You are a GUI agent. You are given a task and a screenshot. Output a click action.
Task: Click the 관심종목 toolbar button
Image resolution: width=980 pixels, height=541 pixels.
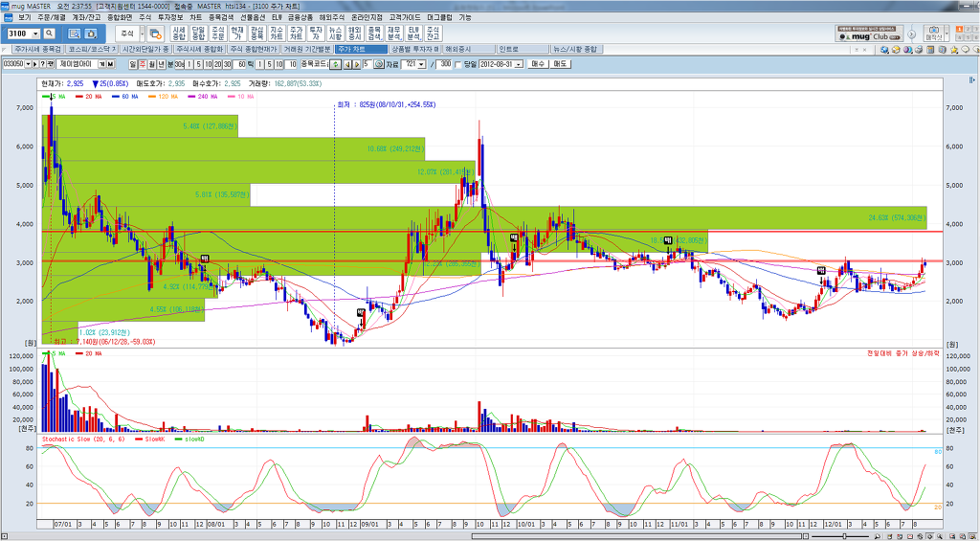point(256,34)
